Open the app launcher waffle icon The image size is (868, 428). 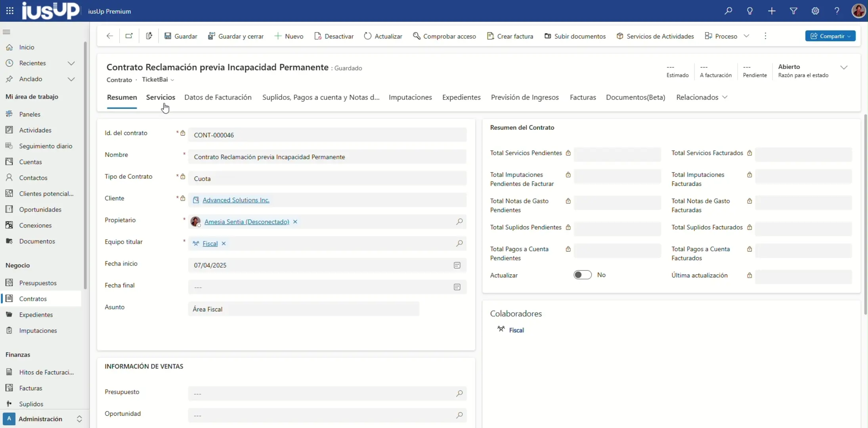point(10,11)
